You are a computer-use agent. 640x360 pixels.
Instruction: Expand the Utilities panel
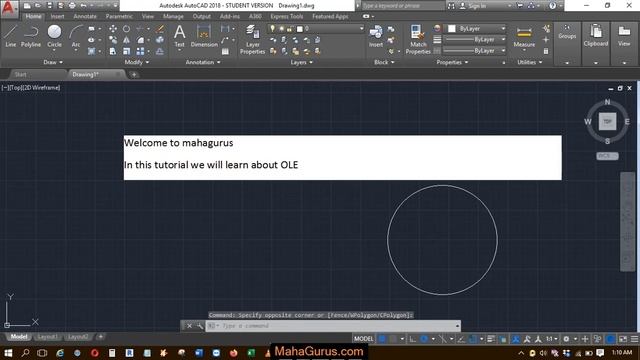530,62
